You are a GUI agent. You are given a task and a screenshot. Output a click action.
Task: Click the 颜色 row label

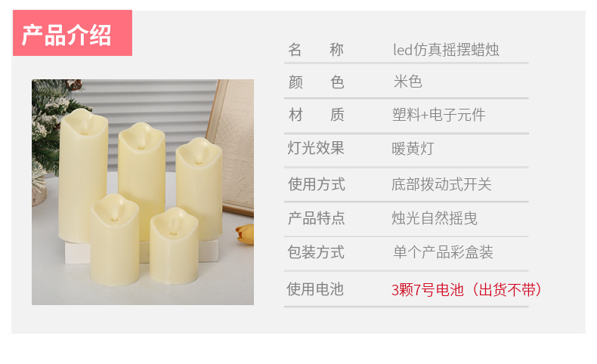316,82
